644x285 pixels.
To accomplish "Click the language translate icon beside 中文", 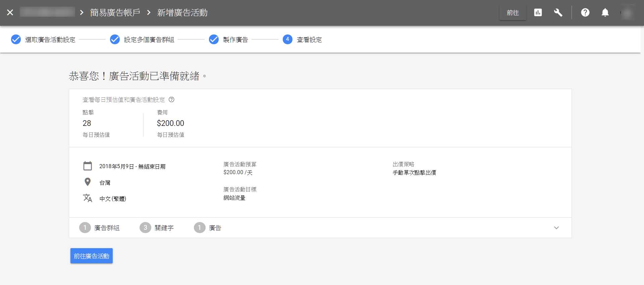I will [x=88, y=198].
